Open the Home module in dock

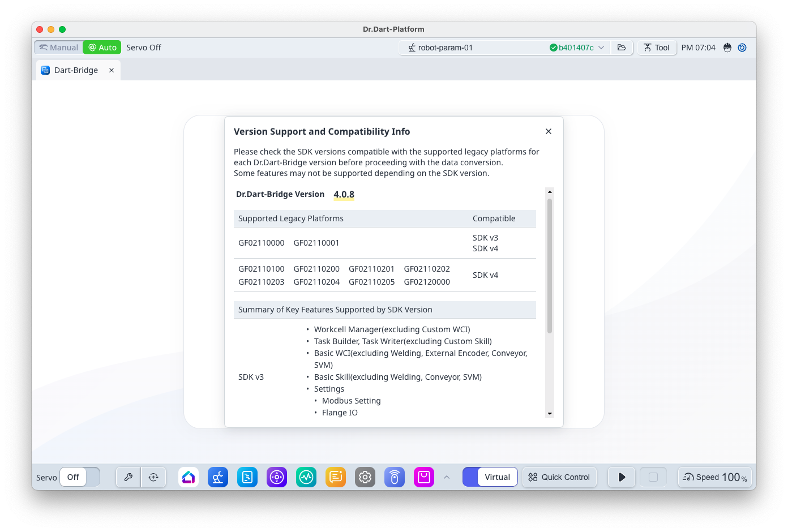pos(189,477)
